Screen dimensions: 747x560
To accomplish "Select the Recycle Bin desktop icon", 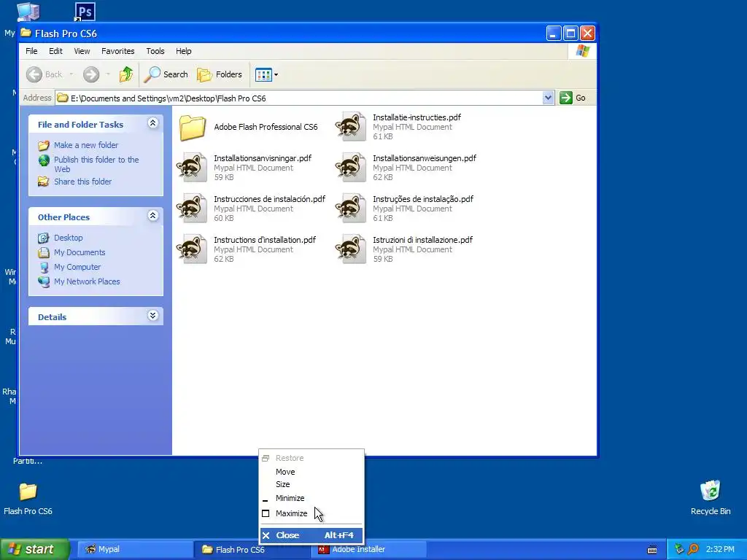I will tap(711, 491).
